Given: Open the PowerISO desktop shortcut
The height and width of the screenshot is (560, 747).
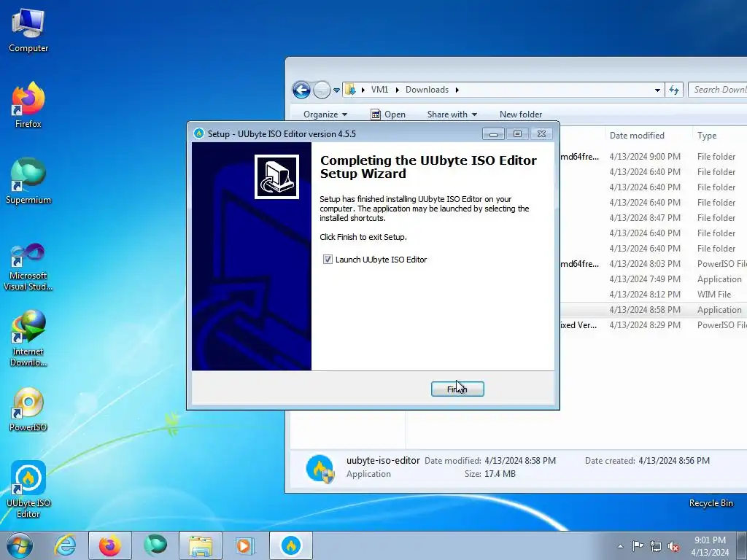Looking at the screenshot, I should click(x=28, y=410).
